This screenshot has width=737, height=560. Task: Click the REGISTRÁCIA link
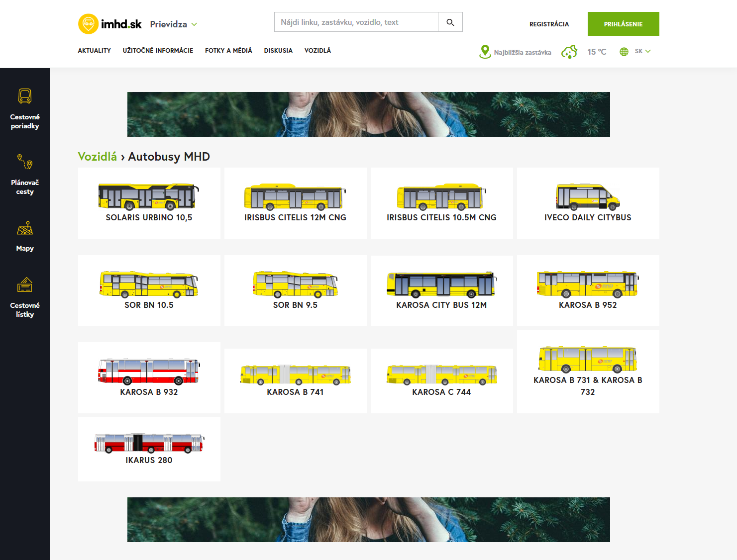pos(549,24)
